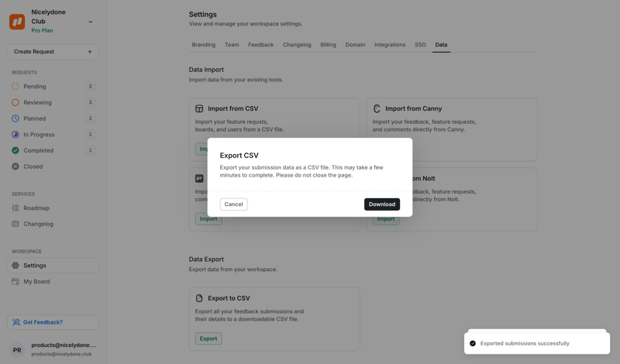
Task: Click the Export CSV dialog title
Action: [239, 156]
